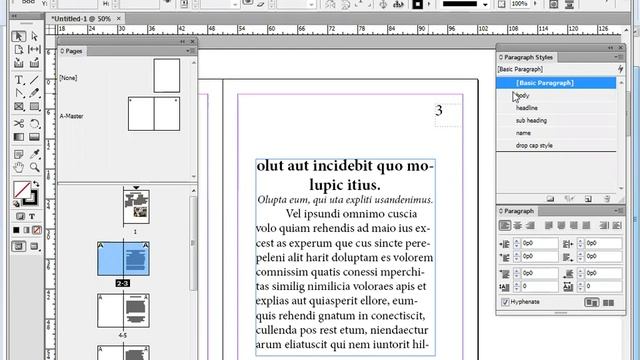Click the Left Indent 0p0 field

point(539,243)
